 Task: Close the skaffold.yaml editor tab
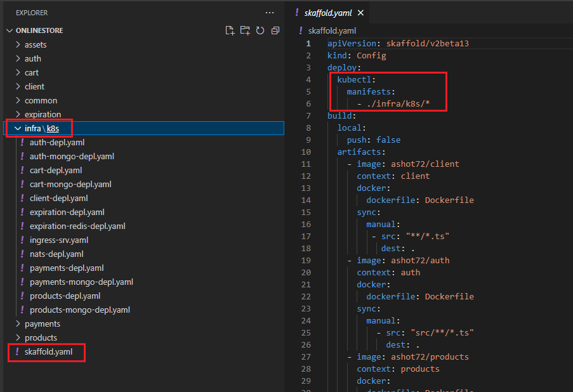point(361,13)
